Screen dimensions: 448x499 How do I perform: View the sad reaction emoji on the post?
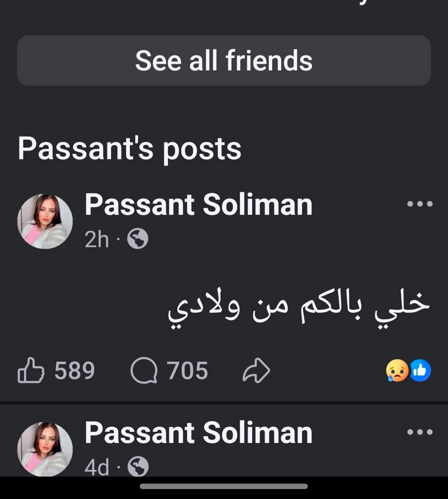(x=397, y=371)
